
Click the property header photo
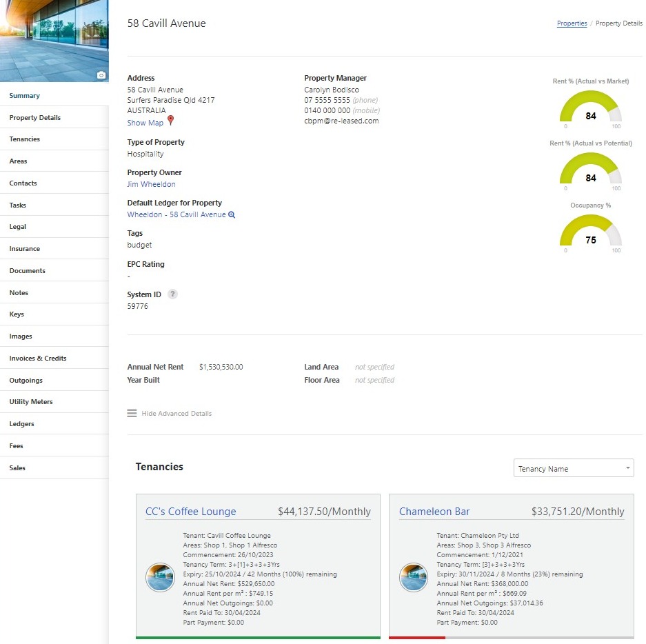tap(54, 41)
